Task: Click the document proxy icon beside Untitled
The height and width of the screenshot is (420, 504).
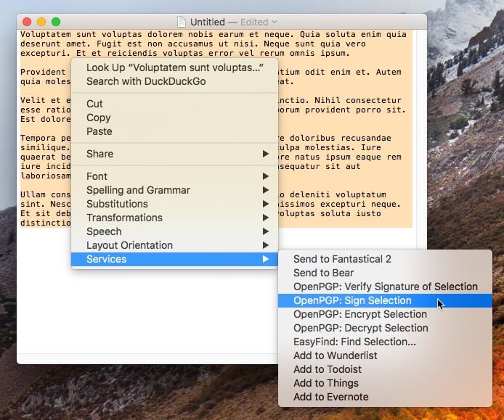Action: pos(182,22)
